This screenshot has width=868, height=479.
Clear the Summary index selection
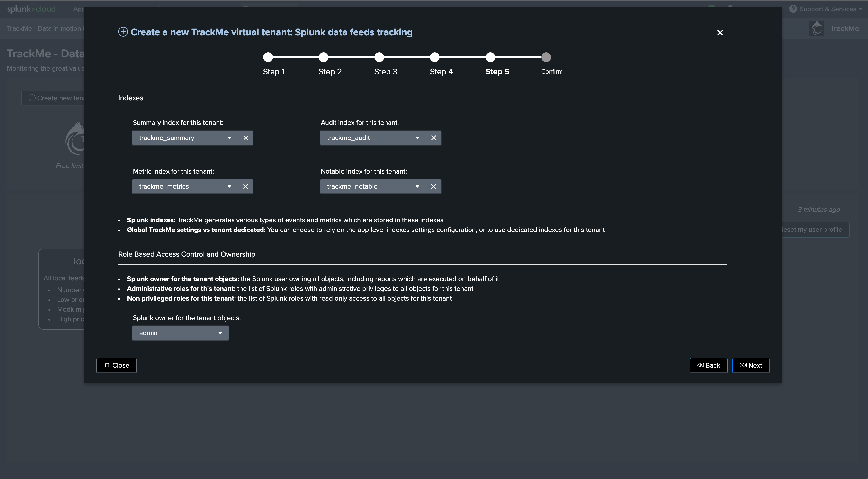click(246, 138)
